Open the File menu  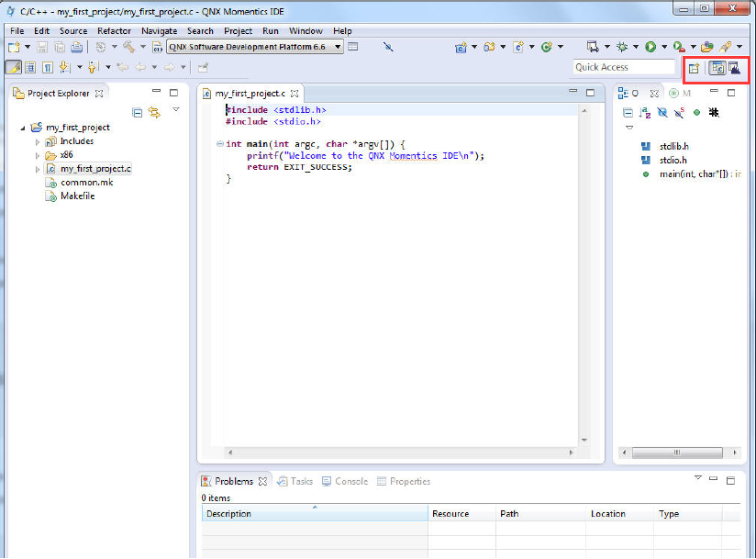tap(17, 31)
